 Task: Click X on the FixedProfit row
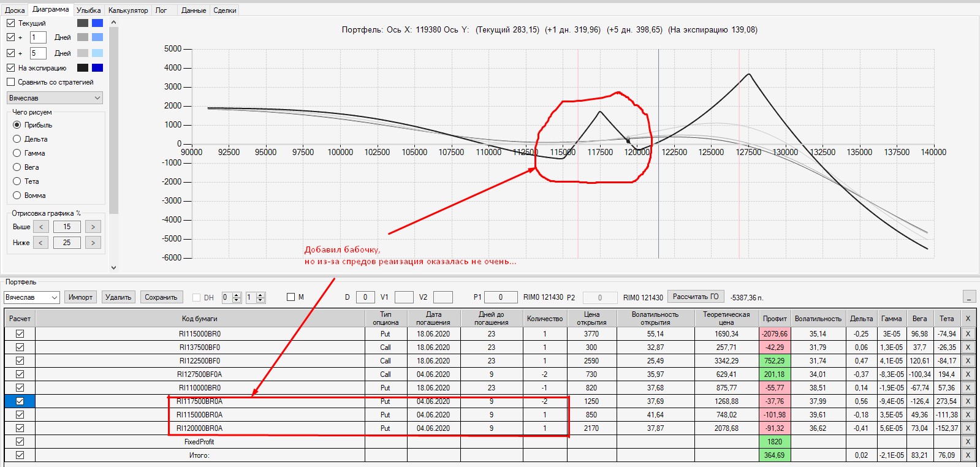pyautogui.click(x=968, y=442)
